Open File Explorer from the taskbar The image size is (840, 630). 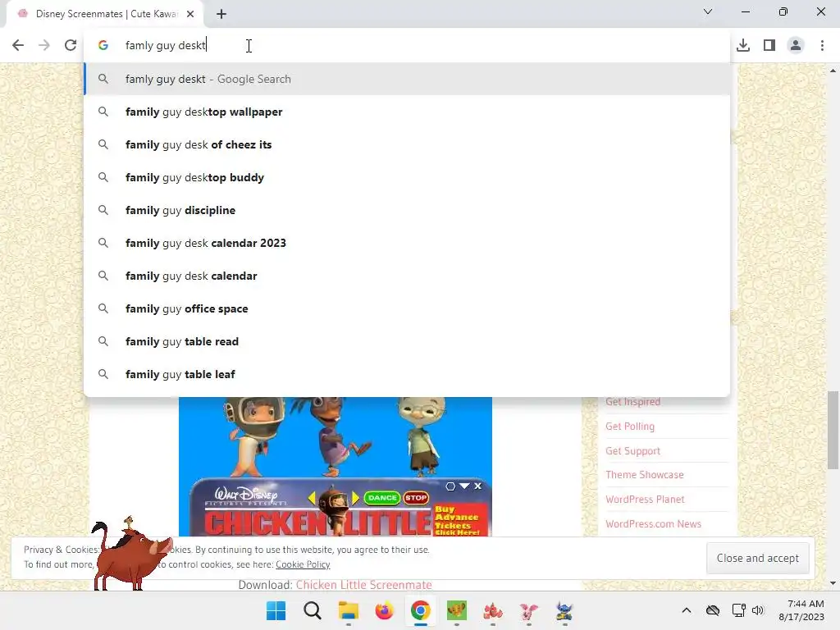(348, 610)
